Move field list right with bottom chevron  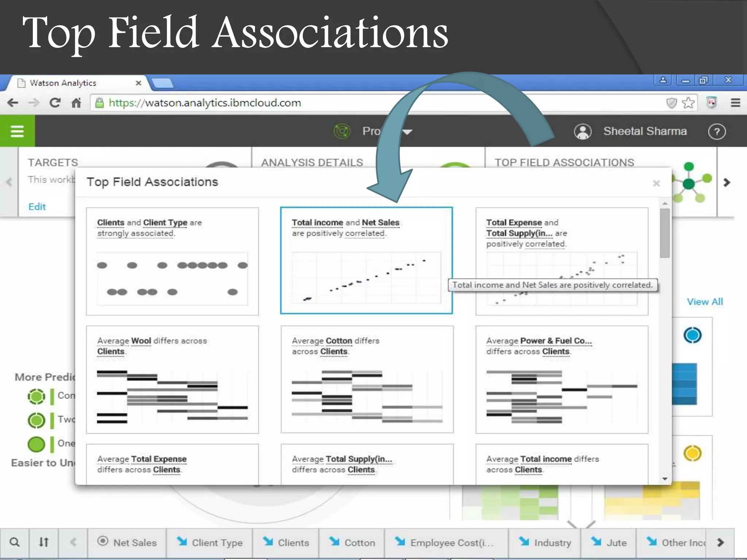720,542
